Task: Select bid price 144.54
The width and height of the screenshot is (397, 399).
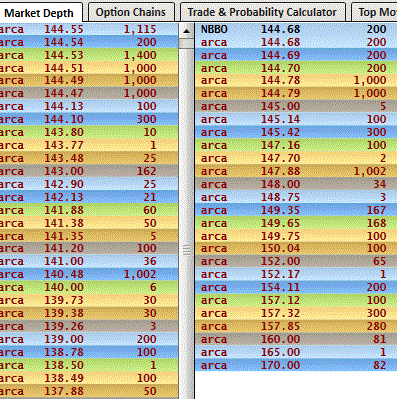Action: click(x=64, y=42)
